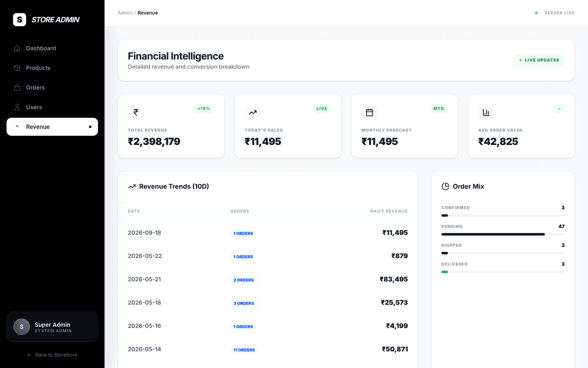588x368 pixels.
Task: Open the Dashboard menu item
Action: (52, 48)
